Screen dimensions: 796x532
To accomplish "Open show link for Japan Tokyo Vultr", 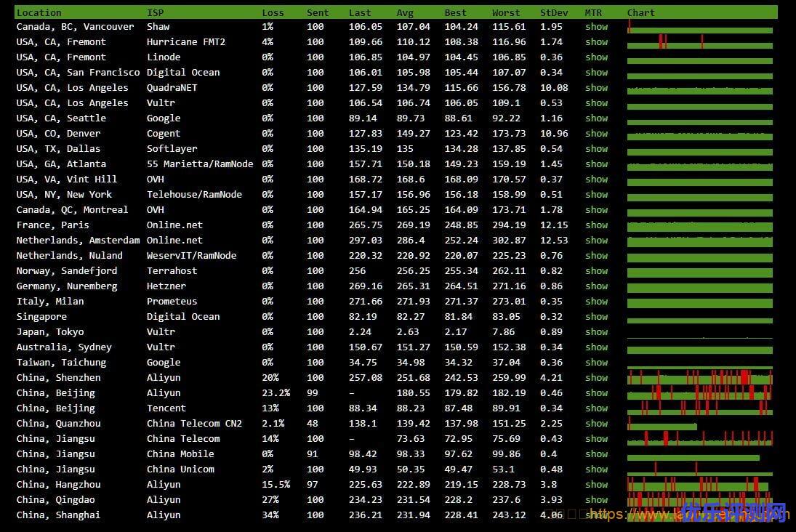I will pyautogui.click(x=596, y=331).
